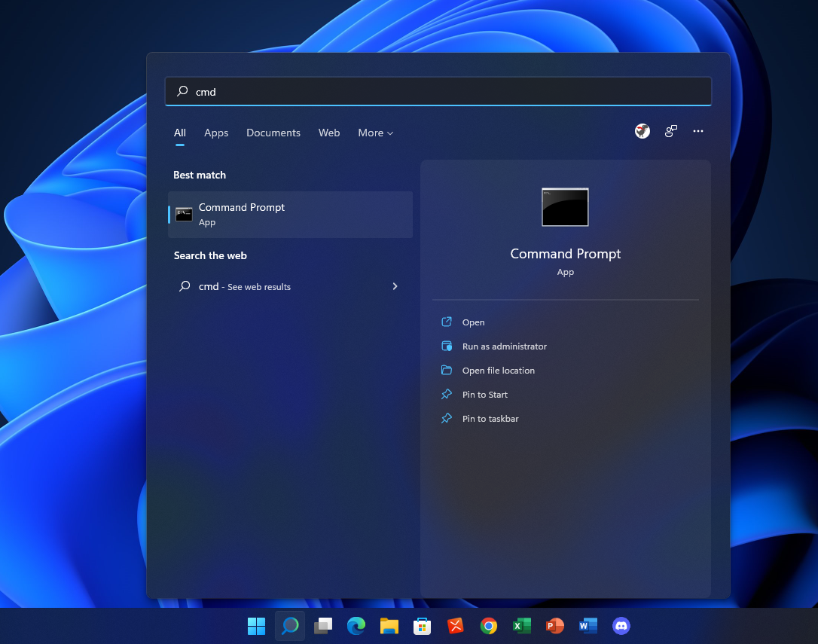This screenshot has height=644, width=818.
Task: Launch Xmind from the taskbar
Action: pyautogui.click(x=455, y=626)
